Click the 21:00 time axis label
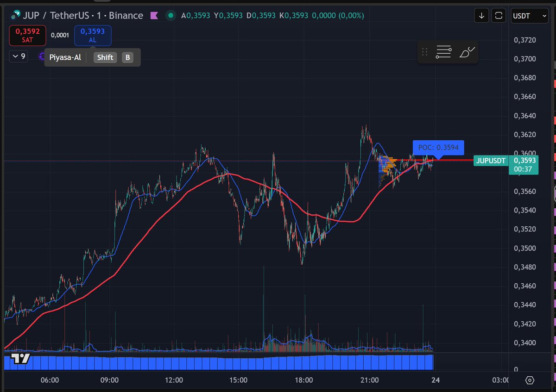The width and height of the screenshot is (556, 392). 369,380
